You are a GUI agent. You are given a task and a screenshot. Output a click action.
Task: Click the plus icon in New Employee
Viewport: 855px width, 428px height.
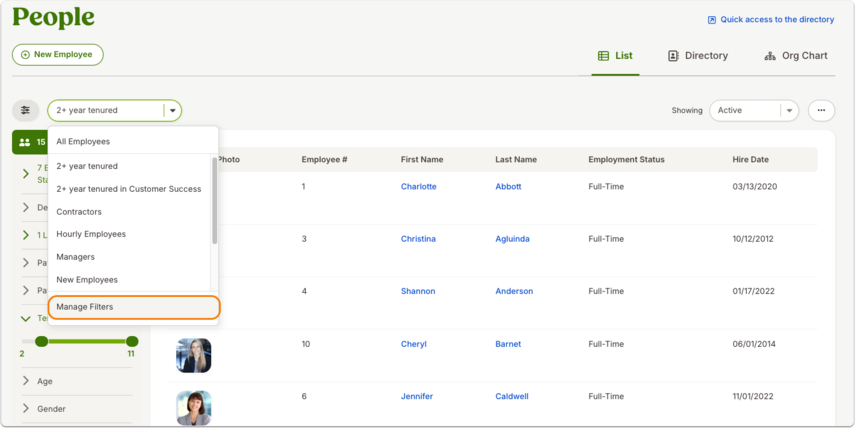pos(25,55)
